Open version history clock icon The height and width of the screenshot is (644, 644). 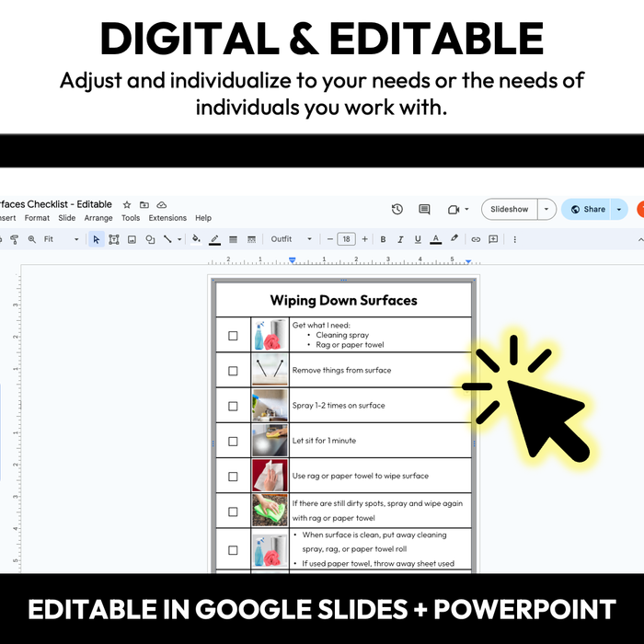[x=397, y=209]
